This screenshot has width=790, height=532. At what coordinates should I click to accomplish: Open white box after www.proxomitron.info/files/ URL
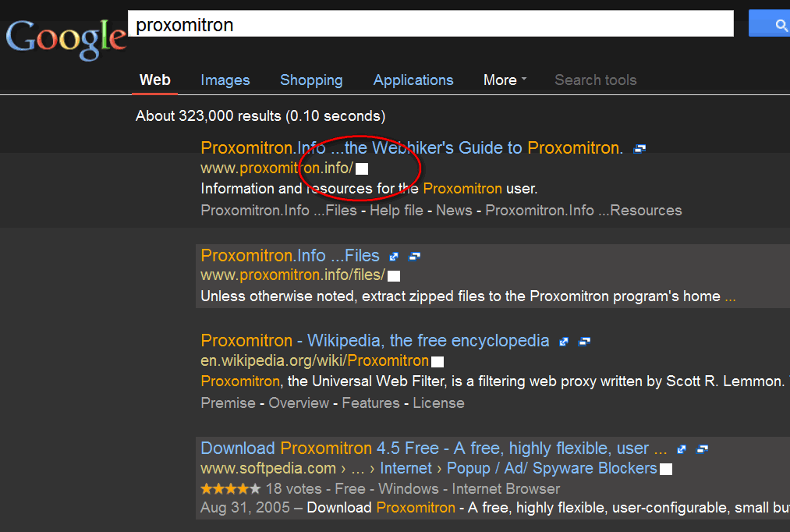[394, 276]
